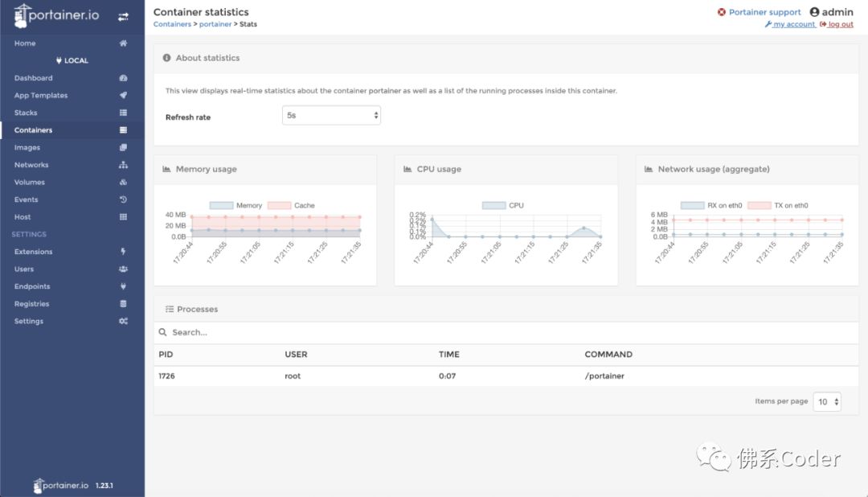Image resolution: width=868 pixels, height=497 pixels.
Task: Go to Volumes in the sidebar
Action: click(30, 183)
